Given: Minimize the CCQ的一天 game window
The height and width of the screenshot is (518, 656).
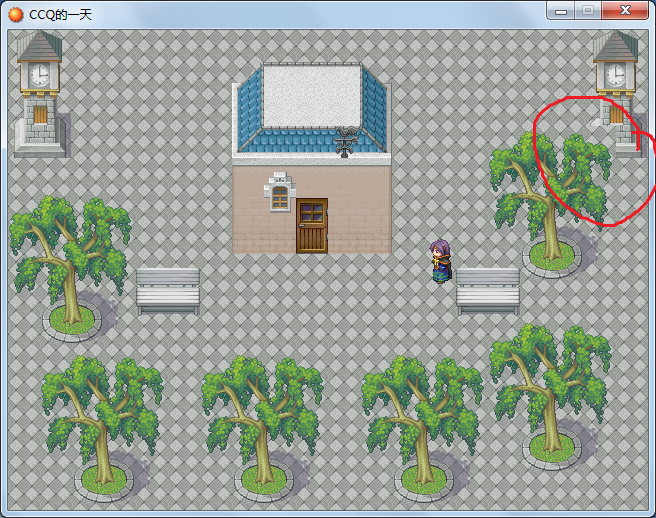Looking at the screenshot, I should pos(561,10).
